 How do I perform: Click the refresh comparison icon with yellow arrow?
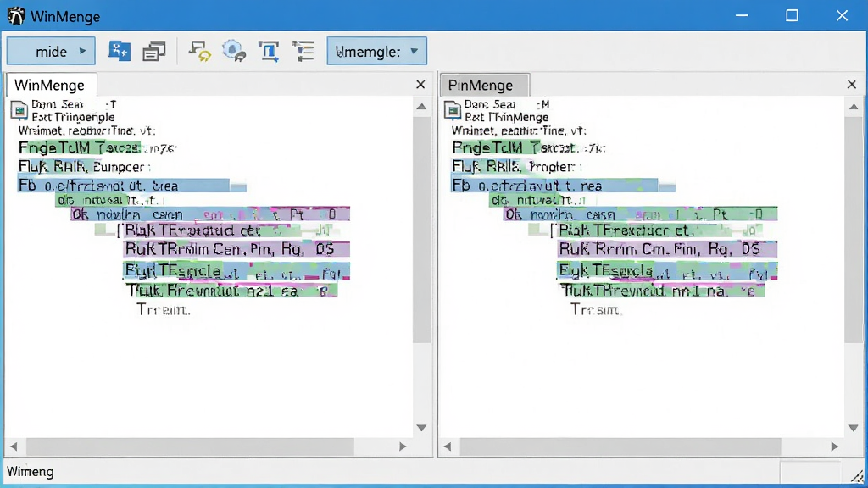click(x=200, y=52)
